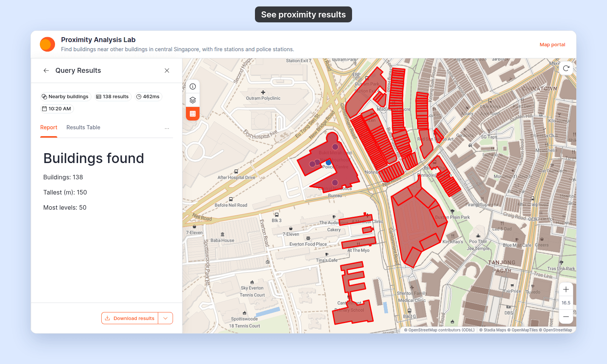Click the 138 results chip

(x=113, y=97)
